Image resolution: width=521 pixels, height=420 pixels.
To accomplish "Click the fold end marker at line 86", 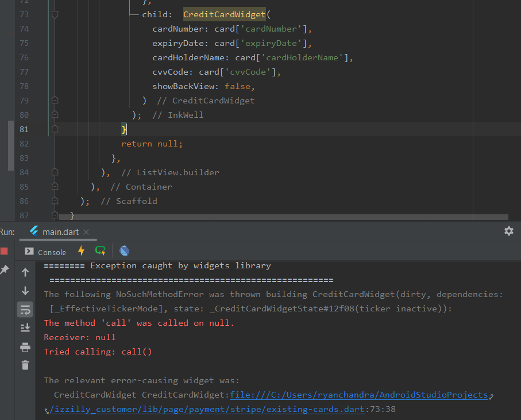I will (x=55, y=201).
